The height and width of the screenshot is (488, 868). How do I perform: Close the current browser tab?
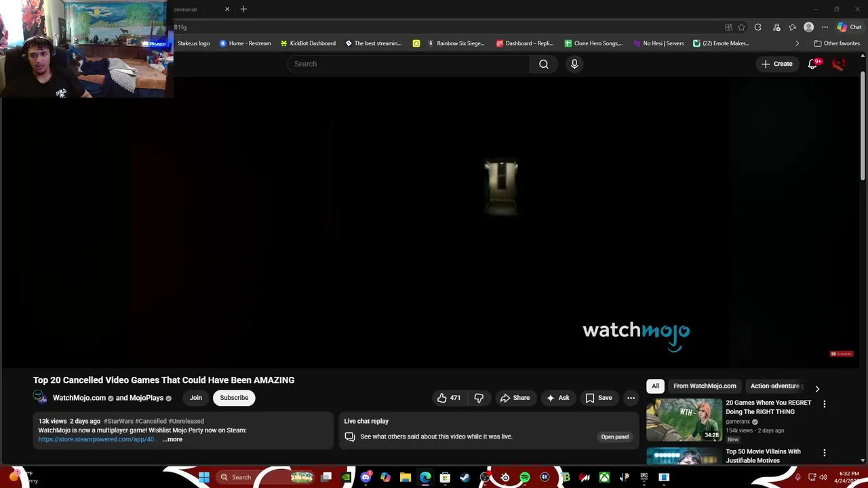click(x=227, y=9)
